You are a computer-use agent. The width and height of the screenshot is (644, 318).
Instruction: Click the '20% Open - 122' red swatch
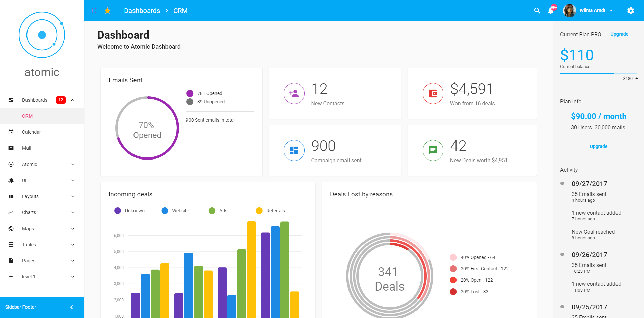click(x=453, y=280)
